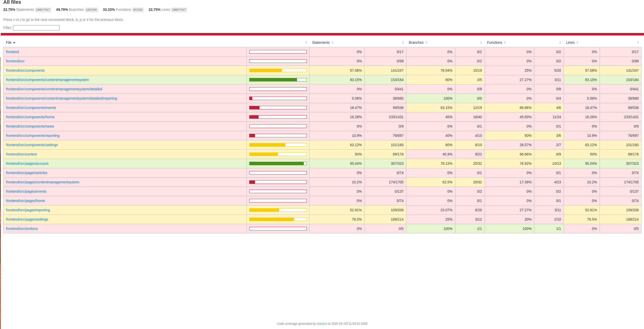Open frontend/src/pages/reporting folder link
Screen dimensions: 644x329
[x=28, y=210]
